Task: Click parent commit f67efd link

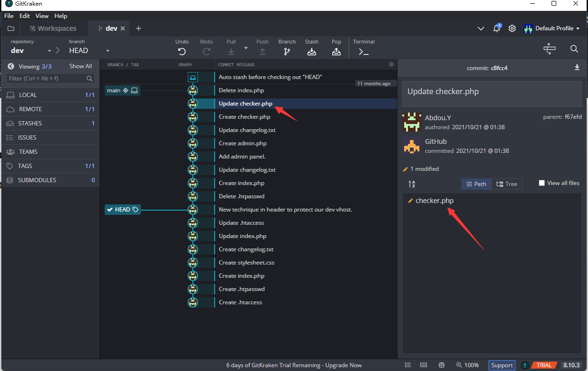Action: (573, 117)
